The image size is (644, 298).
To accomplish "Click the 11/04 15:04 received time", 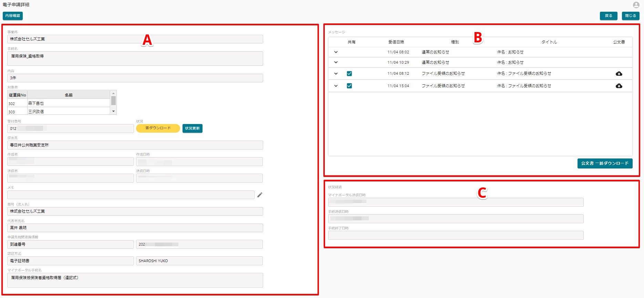I will (398, 86).
